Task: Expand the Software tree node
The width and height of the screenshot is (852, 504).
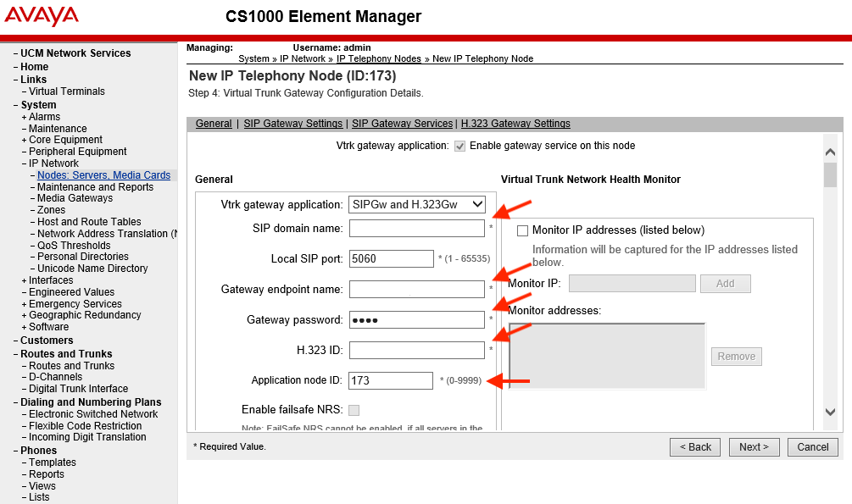Action: (x=24, y=328)
